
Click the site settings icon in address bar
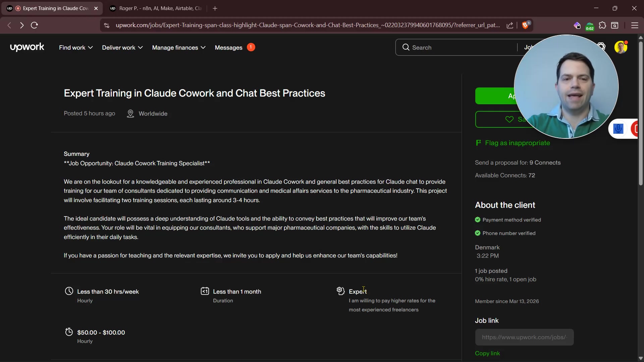107,25
